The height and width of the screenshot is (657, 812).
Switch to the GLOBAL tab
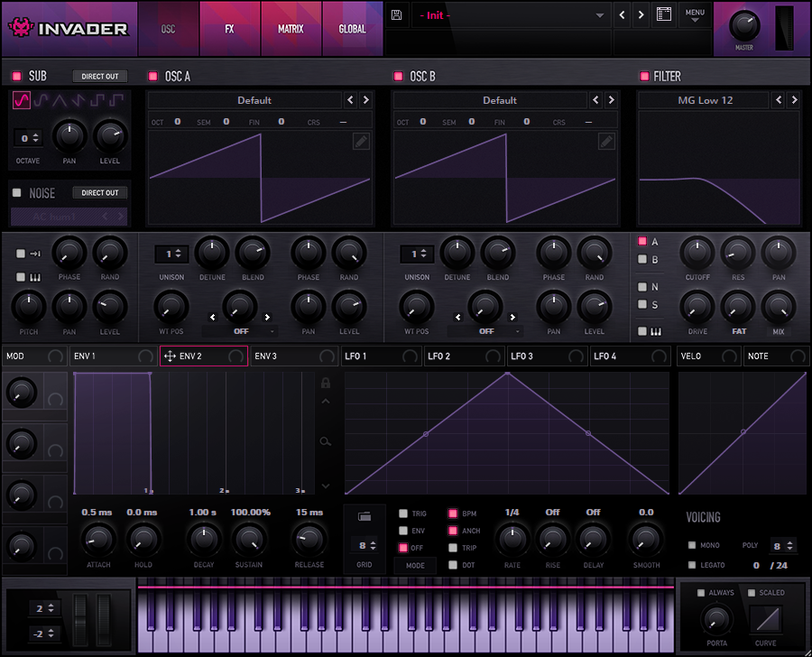352,29
